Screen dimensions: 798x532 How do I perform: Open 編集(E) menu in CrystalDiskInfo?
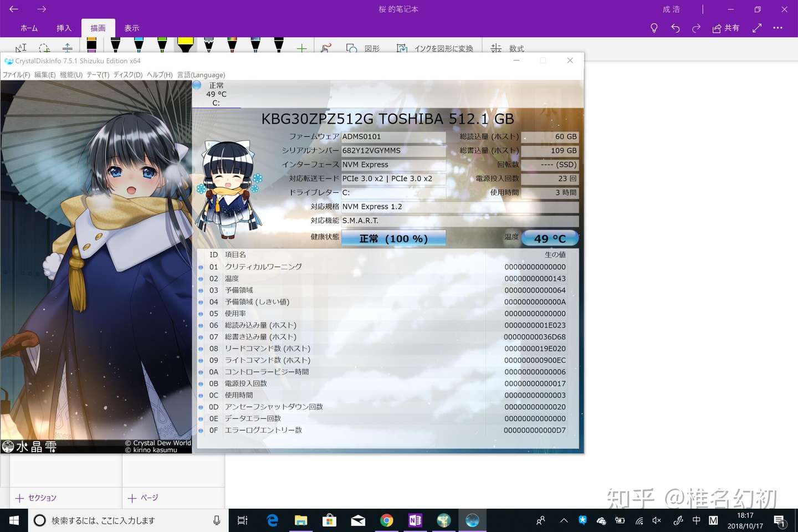45,75
